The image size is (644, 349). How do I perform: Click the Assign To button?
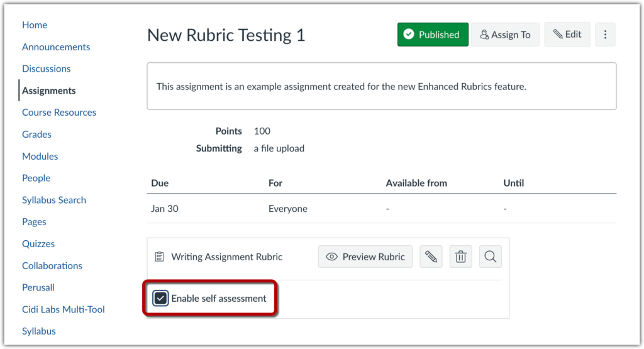[x=505, y=35]
